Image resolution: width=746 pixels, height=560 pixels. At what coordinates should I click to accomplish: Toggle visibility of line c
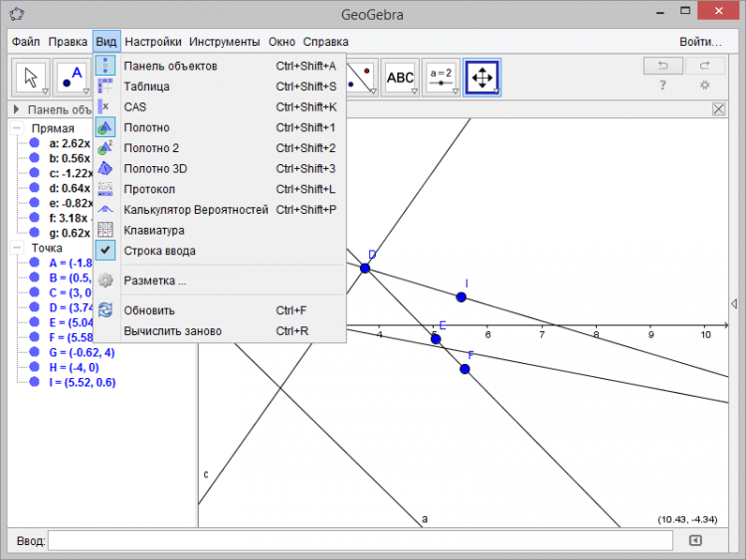point(34,173)
